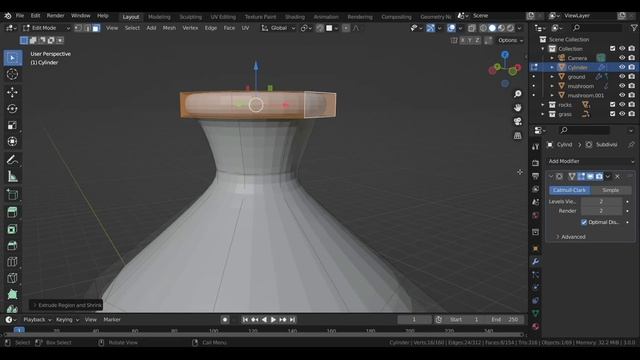Hide the Cylinder object in viewport

tap(622, 67)
